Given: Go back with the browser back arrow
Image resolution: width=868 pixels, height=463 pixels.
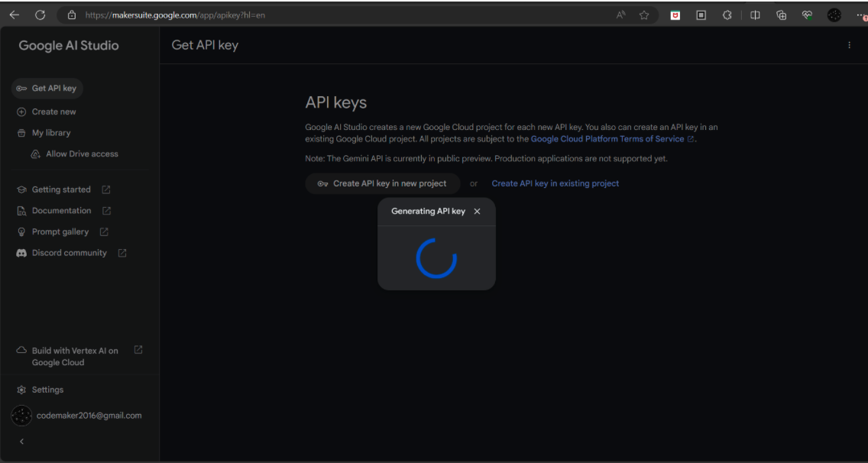Looking at the screenshot, I should click(x=15, y=15).
